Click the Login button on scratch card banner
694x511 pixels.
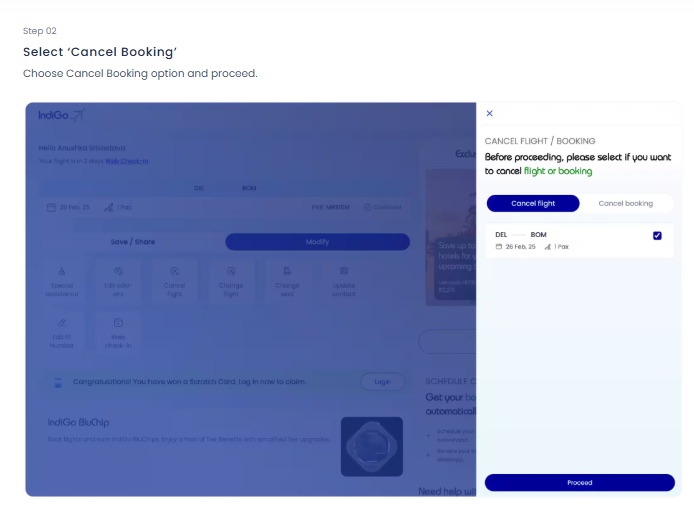coord(382,381)
